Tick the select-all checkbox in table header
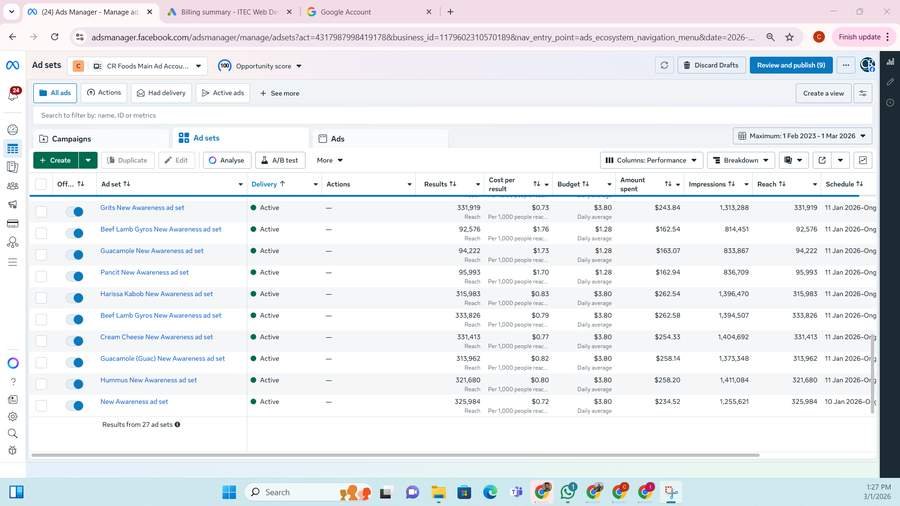 [x=41, y=184]
